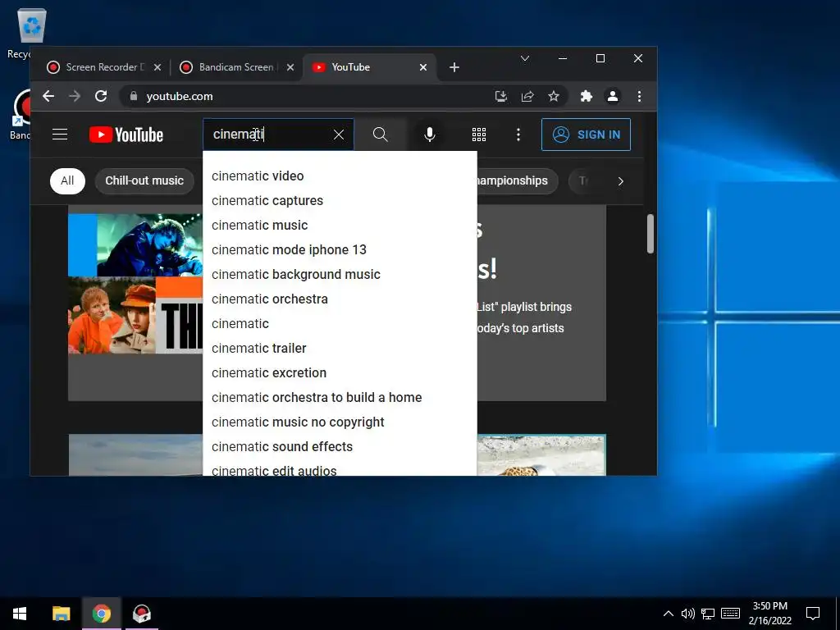The width and height of the screenshot is (840, 630).
Task: Open Chrome three-dot menu
Action: (639, 97)
